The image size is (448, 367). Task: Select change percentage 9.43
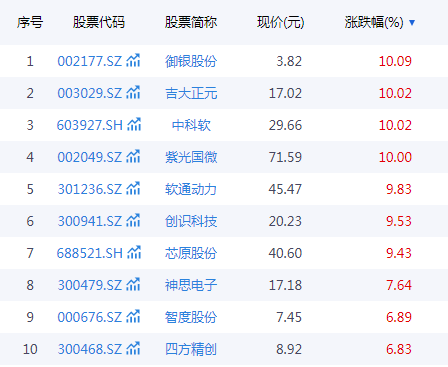399,253
